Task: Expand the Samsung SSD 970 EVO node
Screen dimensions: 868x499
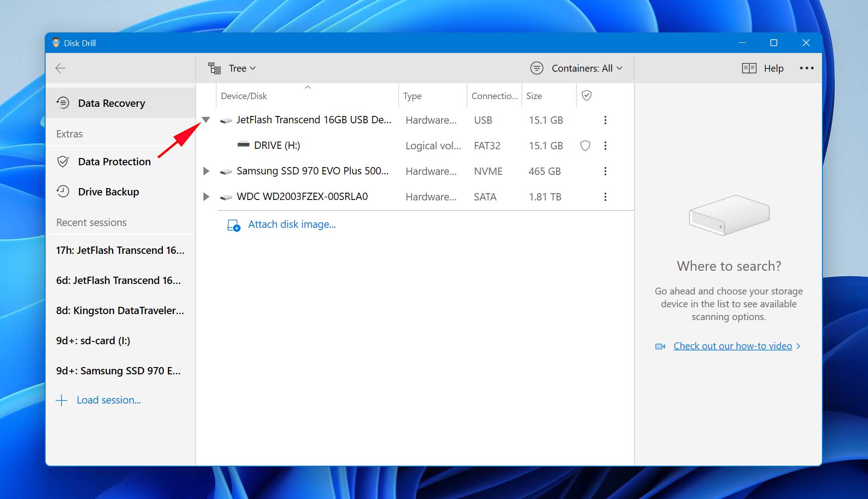Action: pos(206,171)
